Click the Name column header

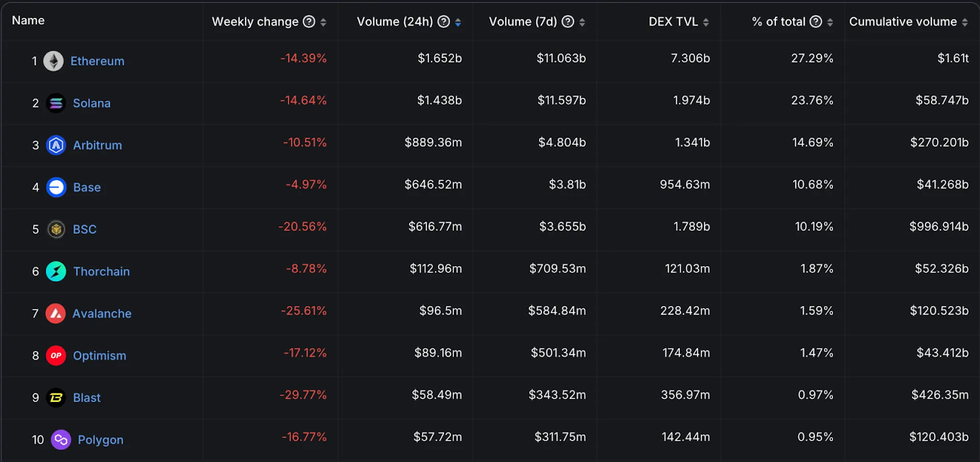[x=28, y=21]
